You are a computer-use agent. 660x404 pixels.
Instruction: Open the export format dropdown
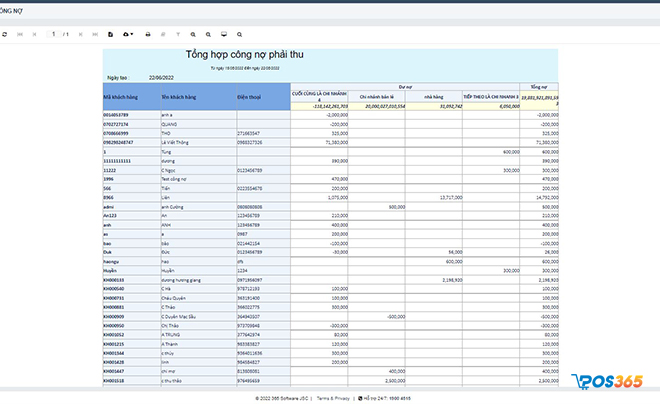pos(128,35)
